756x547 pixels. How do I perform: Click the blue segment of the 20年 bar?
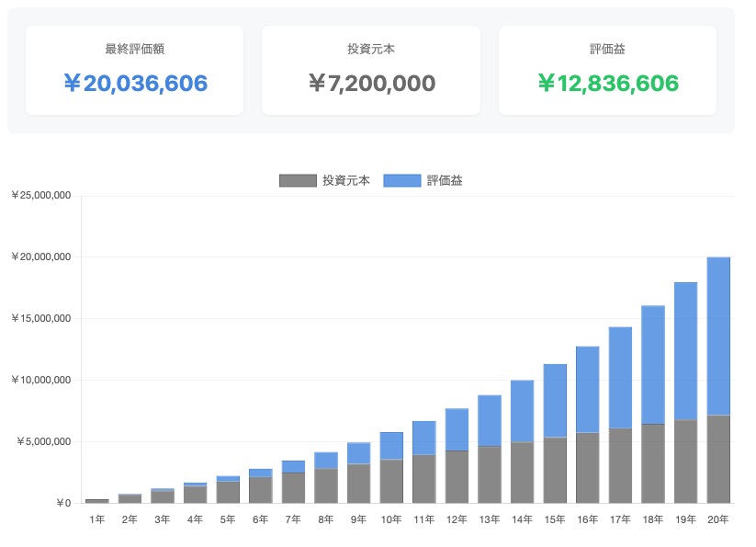pyautogui.click(x=718, y=336)
